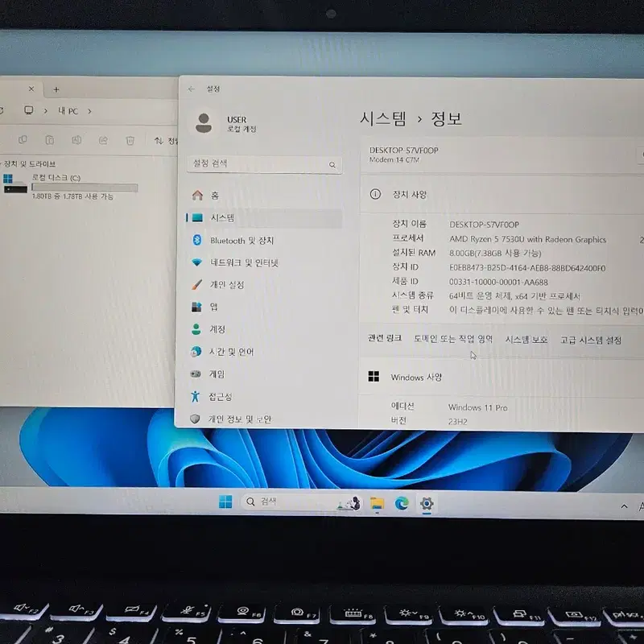Open the Apps settings page
644x644 pixels.
(264, 307)
